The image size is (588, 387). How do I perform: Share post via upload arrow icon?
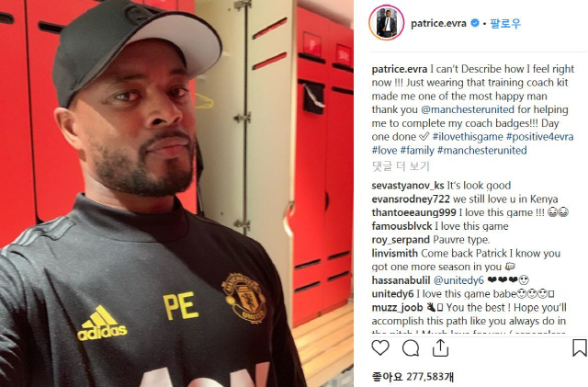coord(440,347)
